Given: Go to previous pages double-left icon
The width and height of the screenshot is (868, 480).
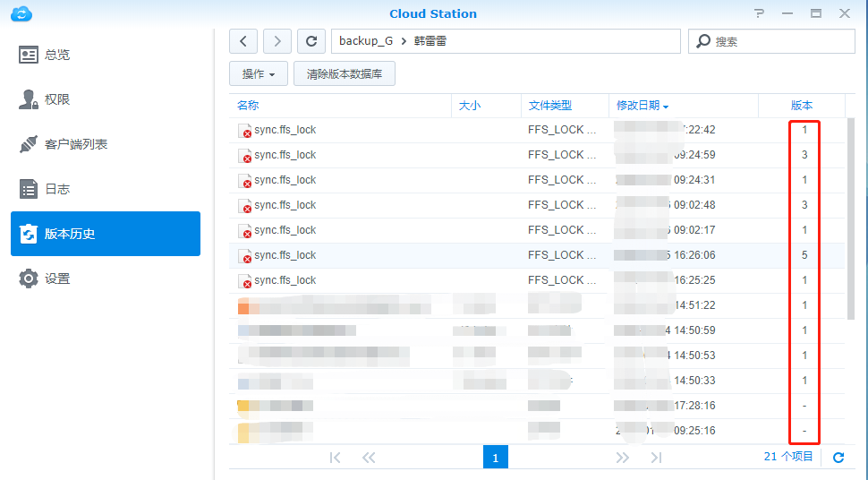Looking at the screenshot, I should 369,458.
